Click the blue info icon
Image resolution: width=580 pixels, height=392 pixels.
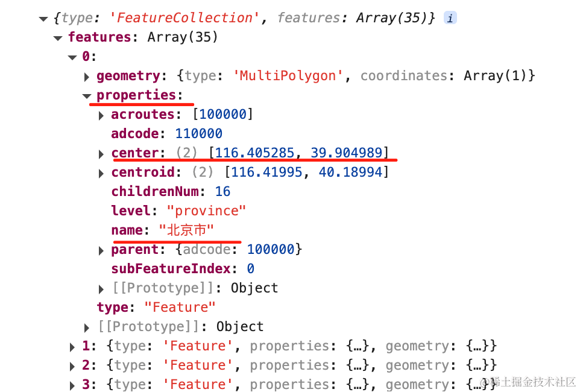[x=450, y=17]
